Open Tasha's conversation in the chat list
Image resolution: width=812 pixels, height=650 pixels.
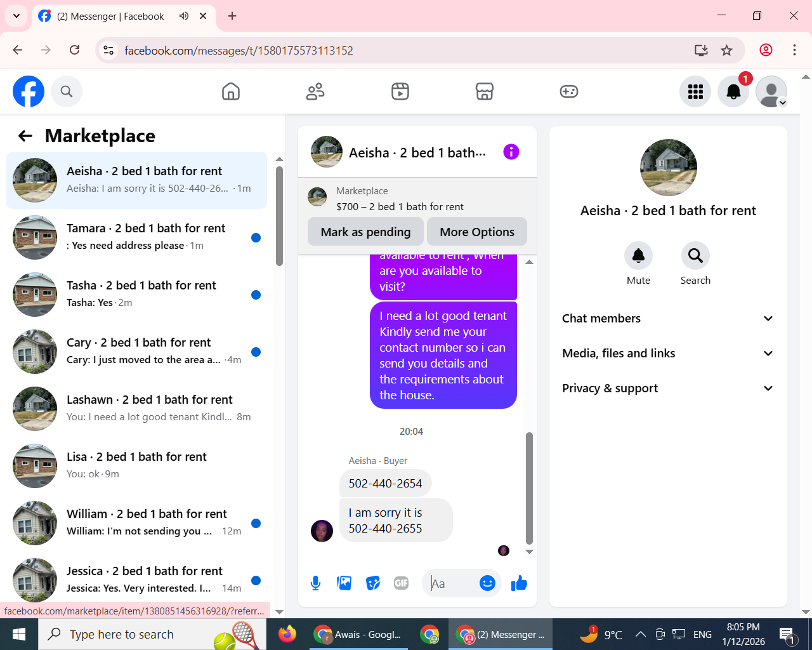[x=136, y=295]
